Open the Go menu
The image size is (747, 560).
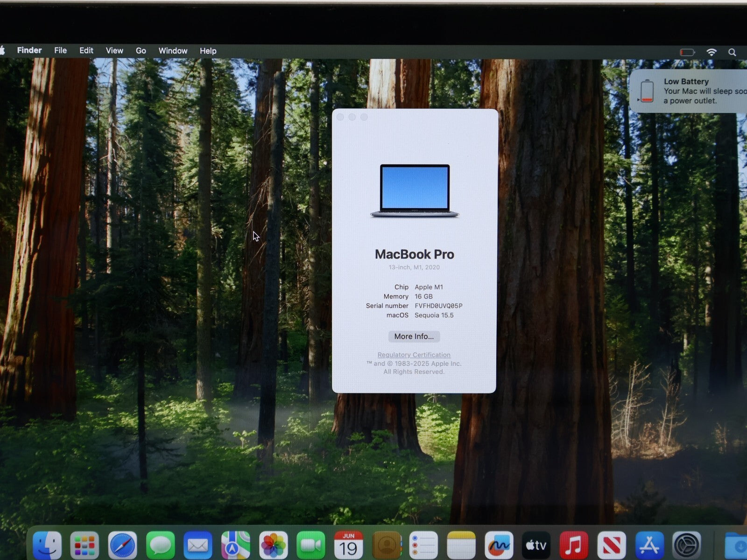click(141, 50)
